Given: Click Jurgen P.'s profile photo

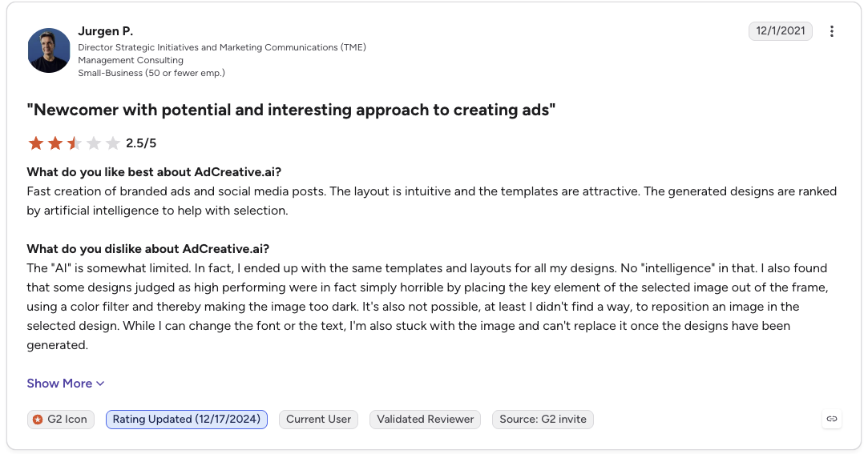Looking at the screenshot, I should [49, 50].
